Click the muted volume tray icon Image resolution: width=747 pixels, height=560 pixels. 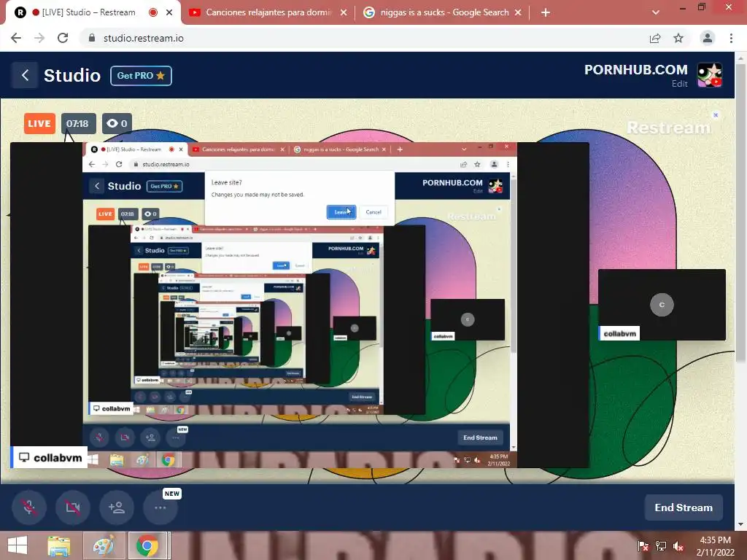click(678, 546)
